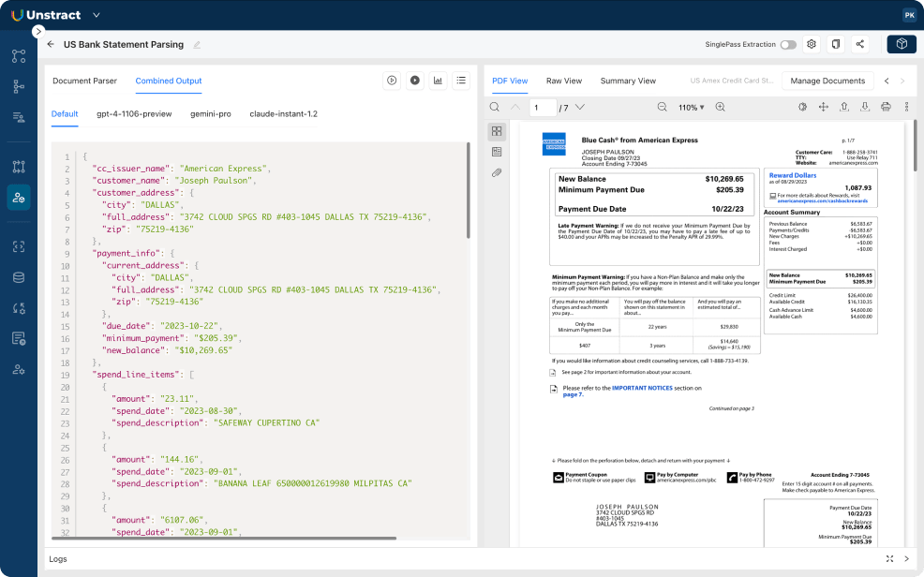The image size is (924, 577).
Task: Click the share icon in the header
Action: click(x=859, y=44)
